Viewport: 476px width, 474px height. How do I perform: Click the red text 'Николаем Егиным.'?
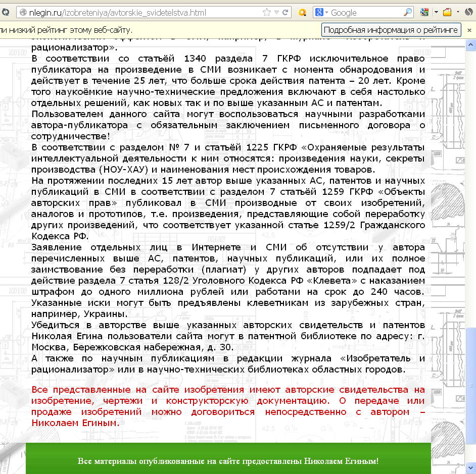point(76,423)
